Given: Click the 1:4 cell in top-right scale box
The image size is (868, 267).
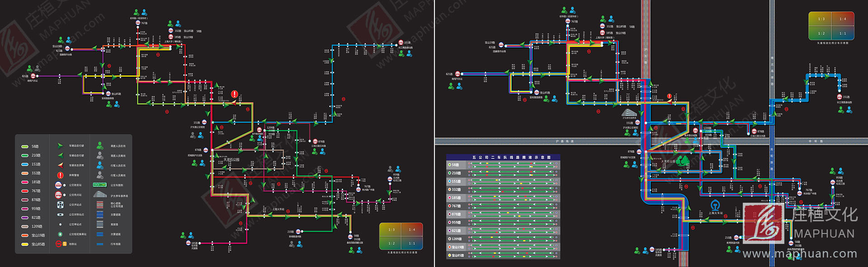Looking at the screenshot, I should (843, 19).
